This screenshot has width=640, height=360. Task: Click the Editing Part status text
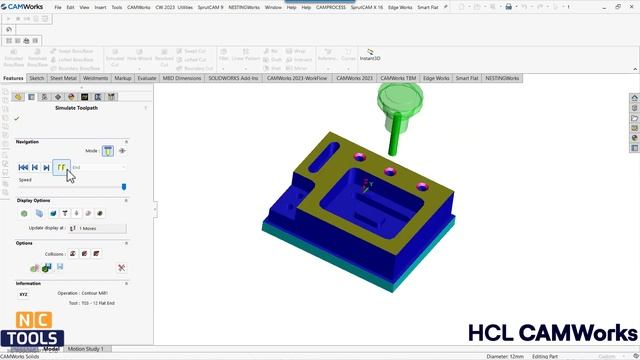tap(545, 356)
